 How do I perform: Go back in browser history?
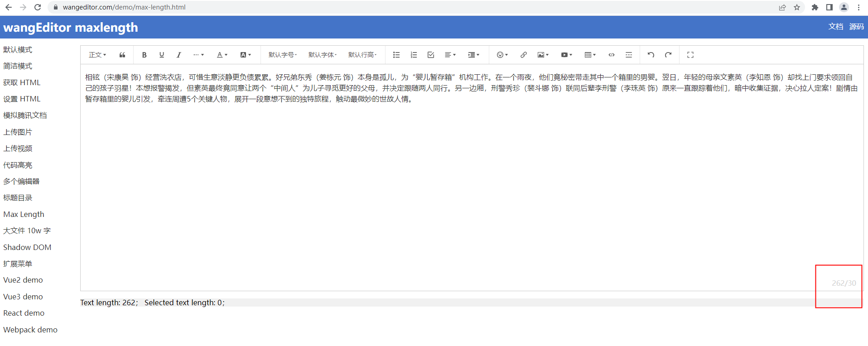[x=9, y=7]
